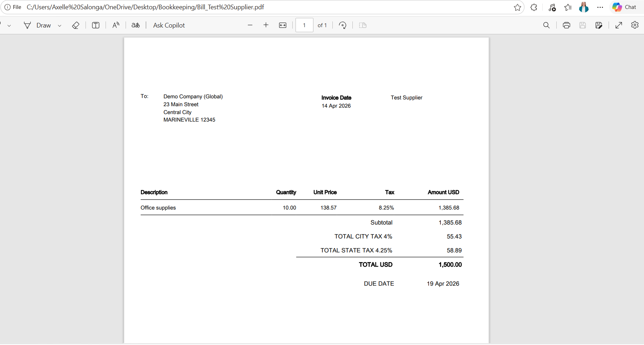Open Ask Copilot
644x345 pixels.
[169, 25]
